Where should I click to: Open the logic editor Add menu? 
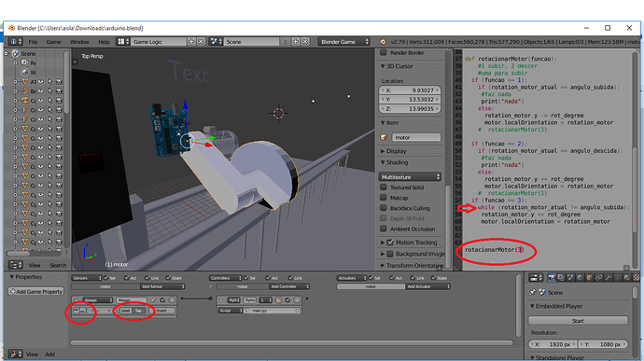(49, 354)
